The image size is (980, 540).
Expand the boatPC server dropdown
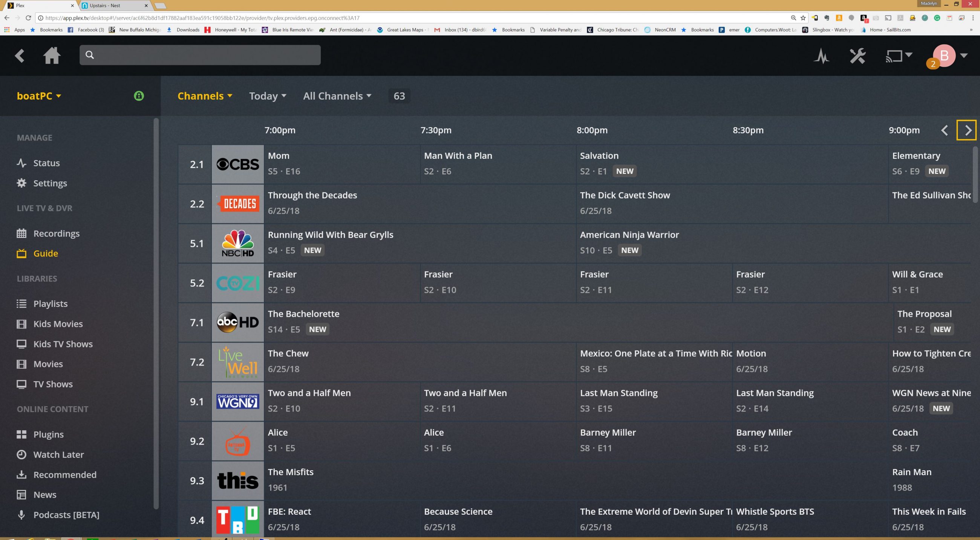[x=39, y=96]
